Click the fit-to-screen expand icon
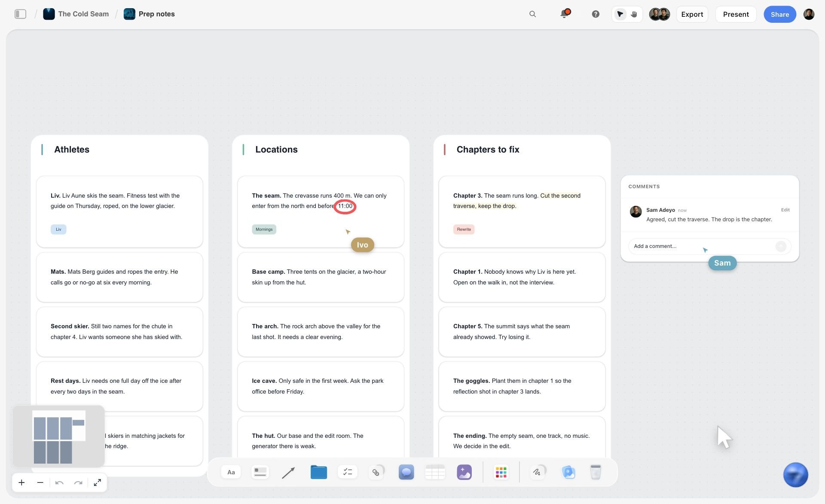This screenshot has width=825, height=504. 98,483
